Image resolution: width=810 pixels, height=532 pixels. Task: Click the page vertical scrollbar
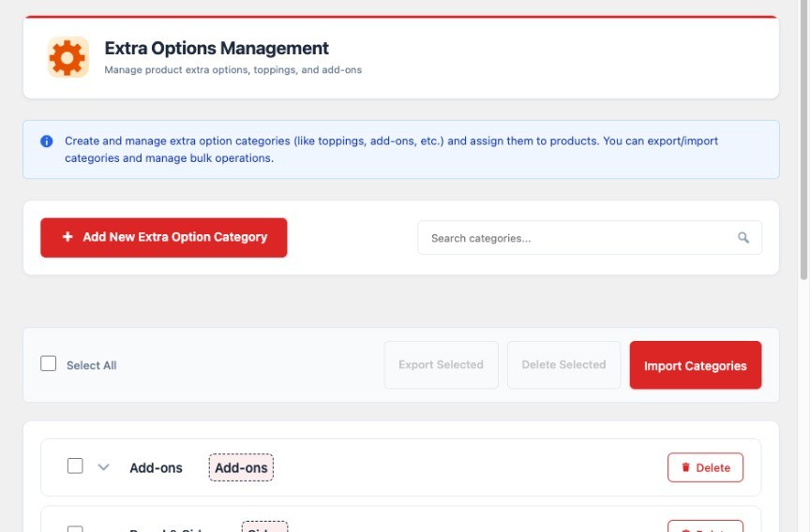803,140
